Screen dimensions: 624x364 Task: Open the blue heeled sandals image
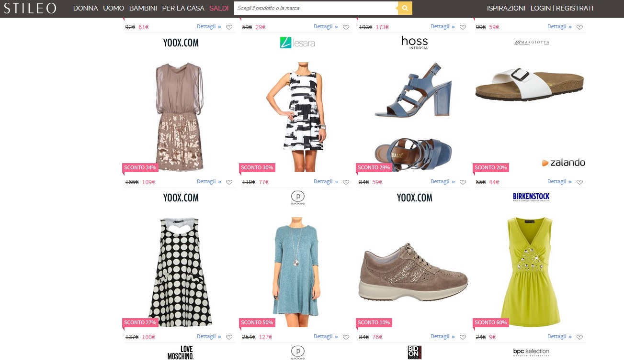pyautogui.click(x=414, y=116)
